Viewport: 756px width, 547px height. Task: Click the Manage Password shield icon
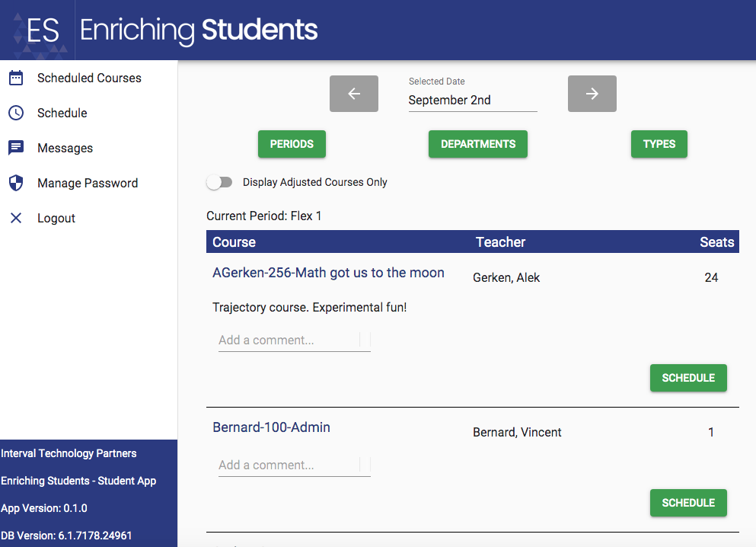coord(16,183)
